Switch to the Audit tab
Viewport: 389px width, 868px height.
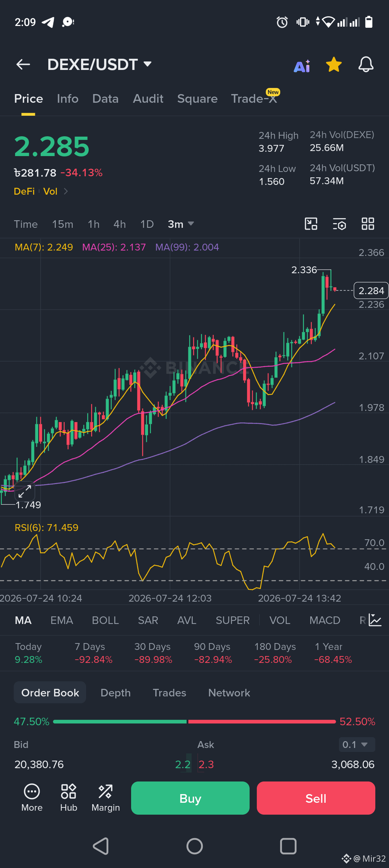click(x=148, y=99)
